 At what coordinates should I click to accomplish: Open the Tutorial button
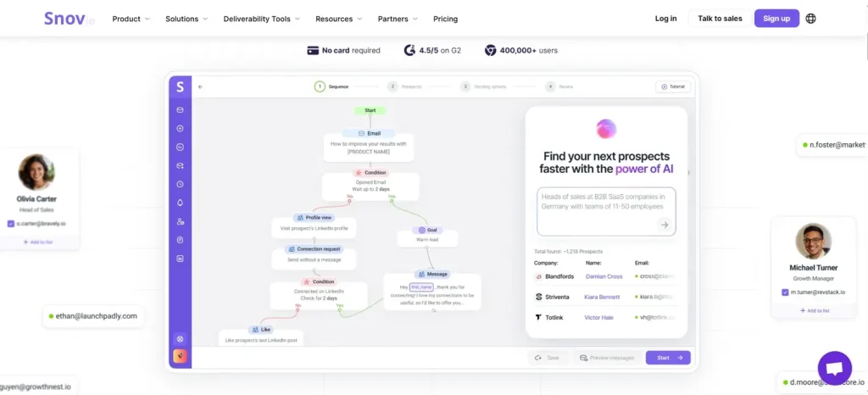[673, 86]
